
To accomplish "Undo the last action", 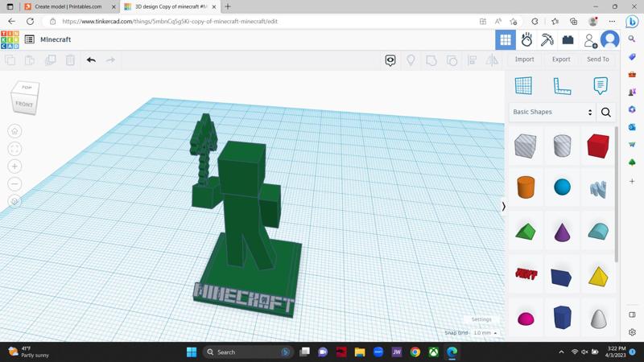I will (91, 60).
